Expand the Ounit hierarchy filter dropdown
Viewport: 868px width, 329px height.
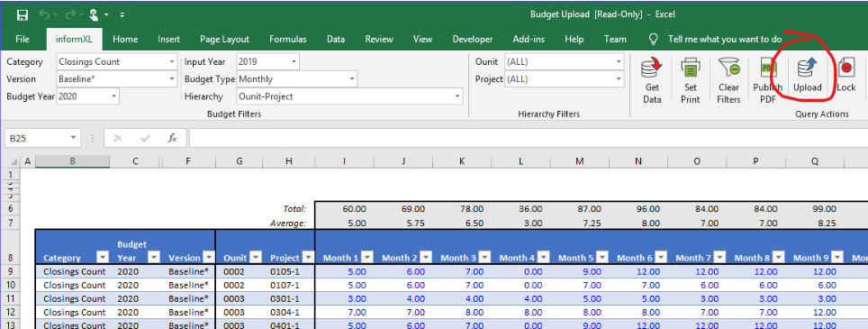click(x=619, y=62)
